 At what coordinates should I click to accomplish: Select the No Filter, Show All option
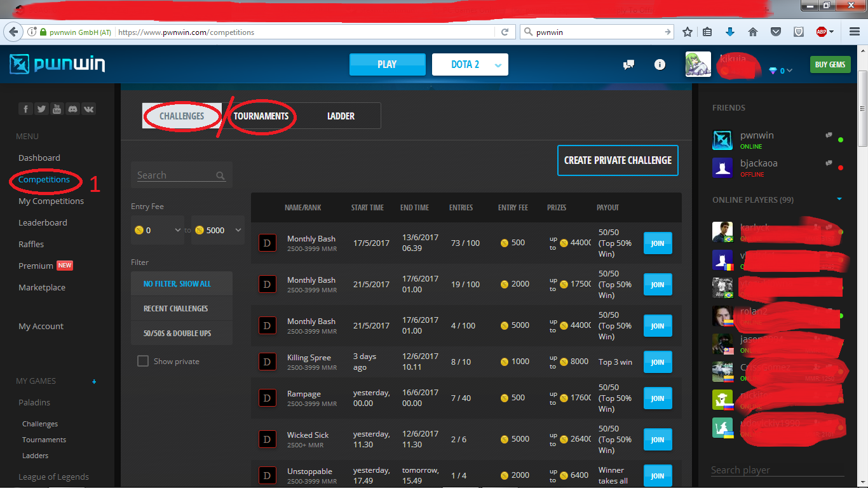click(182, 283)
